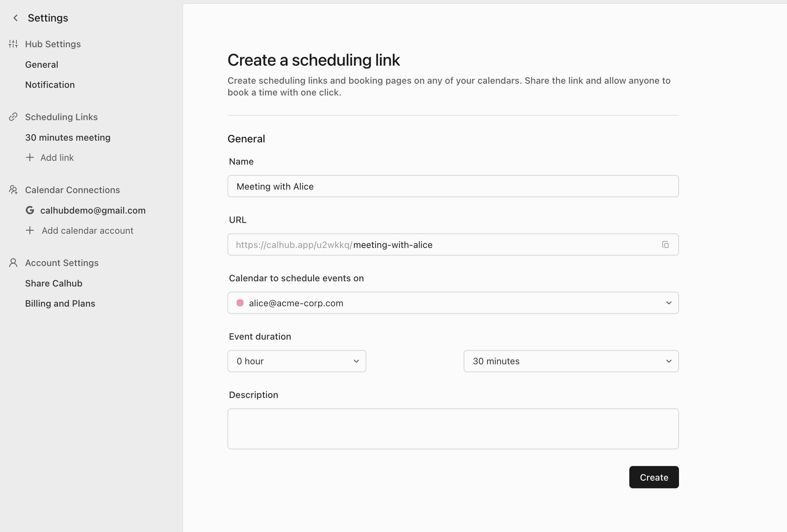
Task: Focus the Description text area
Action: coord(453,429)
